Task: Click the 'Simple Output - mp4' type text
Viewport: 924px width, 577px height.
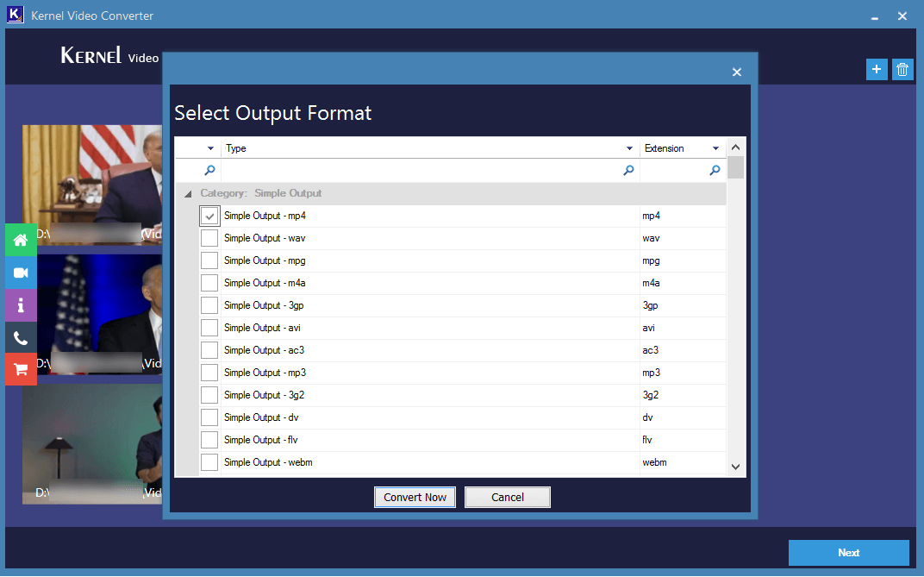Action: click(265, 216)
